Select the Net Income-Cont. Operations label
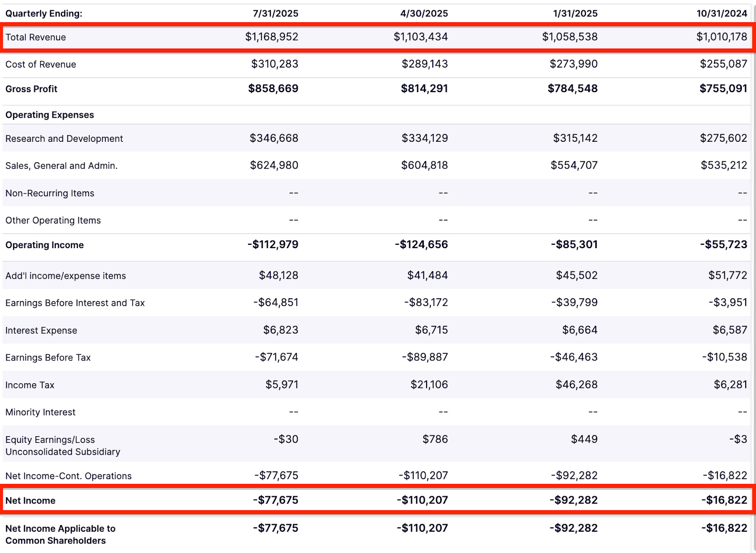Viewport: 756px width, 553px height. point(69,476)
